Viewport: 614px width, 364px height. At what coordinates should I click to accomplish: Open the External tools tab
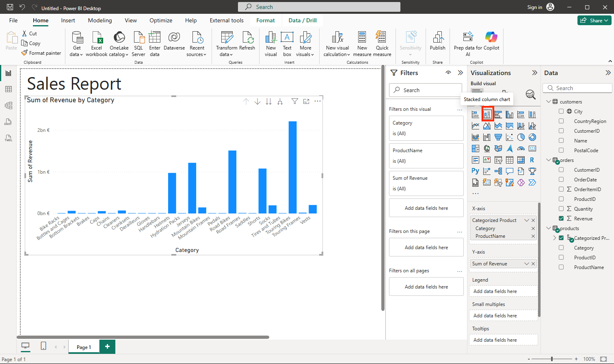pyautogui.click(x=227, y=20)
